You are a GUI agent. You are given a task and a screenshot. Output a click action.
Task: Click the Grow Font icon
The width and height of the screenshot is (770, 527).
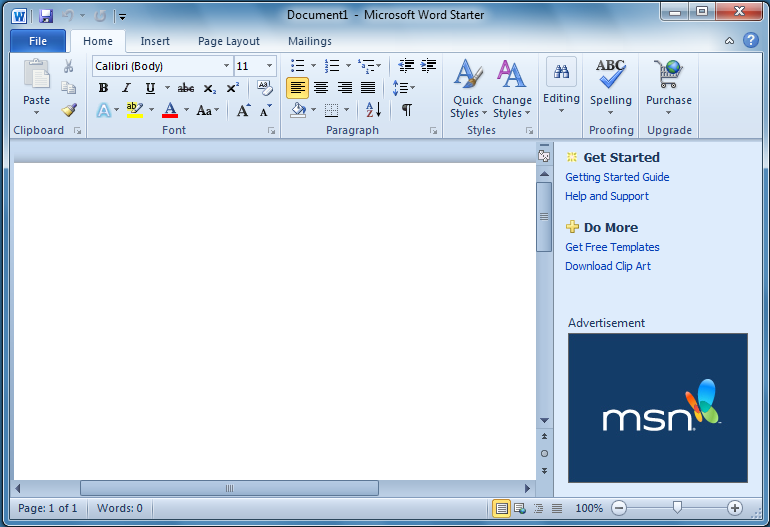tap(243, 110)
